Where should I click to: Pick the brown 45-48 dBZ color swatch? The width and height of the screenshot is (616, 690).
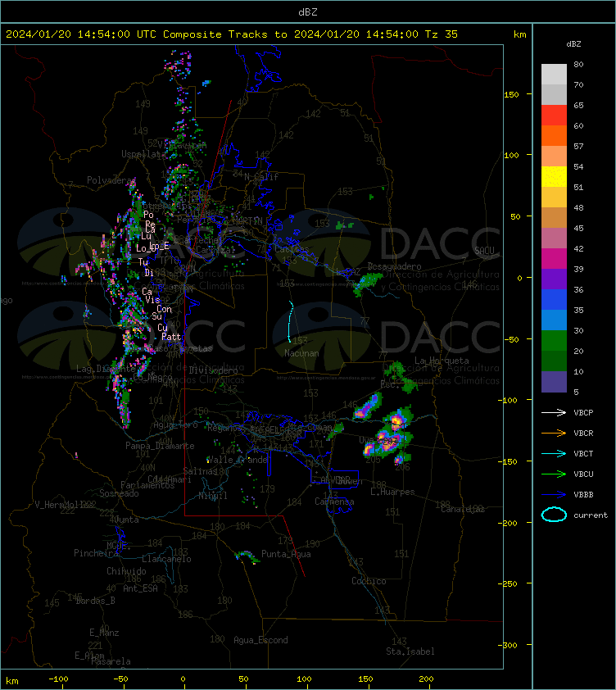(x=554, y=218)
